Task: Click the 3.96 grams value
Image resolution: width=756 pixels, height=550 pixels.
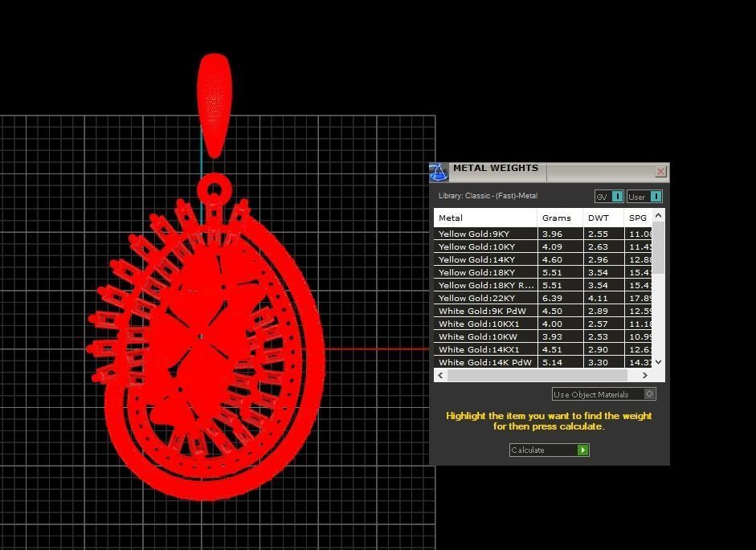Action: [x=552, y=234]
